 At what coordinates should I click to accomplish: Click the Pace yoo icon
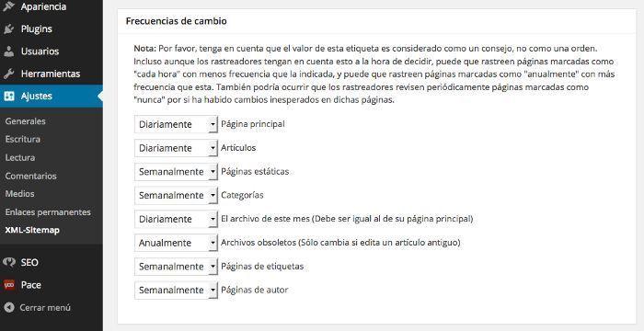pos(8,285)
